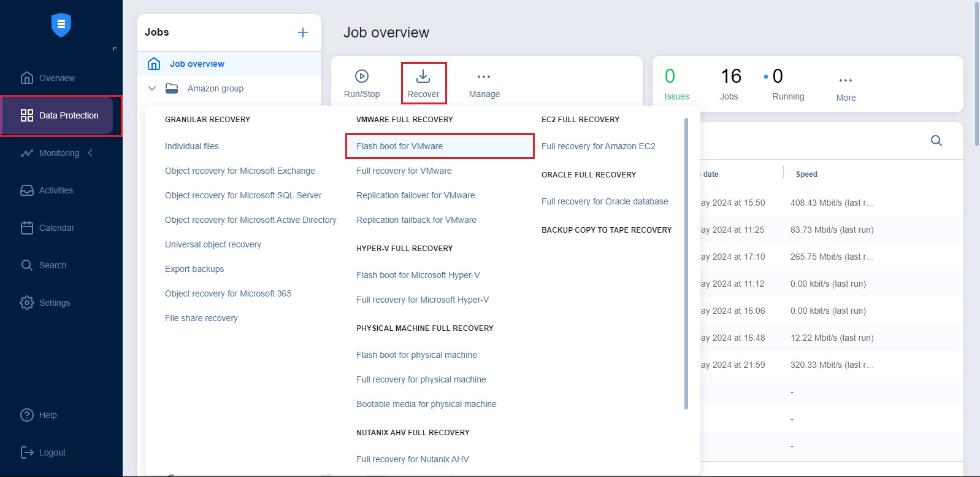Click the recovery menu vertical scrollbar
980x477 pixels.
point(686,264)
